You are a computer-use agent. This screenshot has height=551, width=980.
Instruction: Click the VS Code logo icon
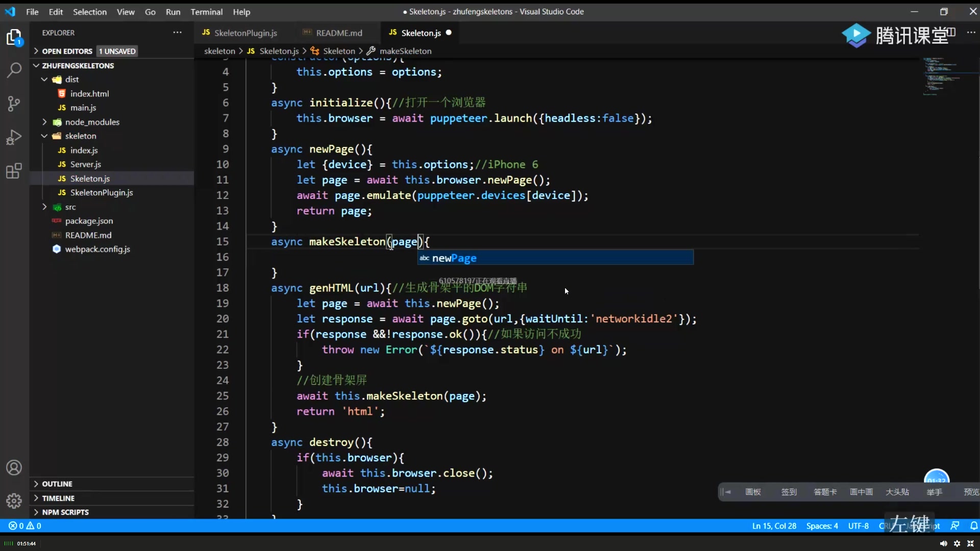click(10, 11)
